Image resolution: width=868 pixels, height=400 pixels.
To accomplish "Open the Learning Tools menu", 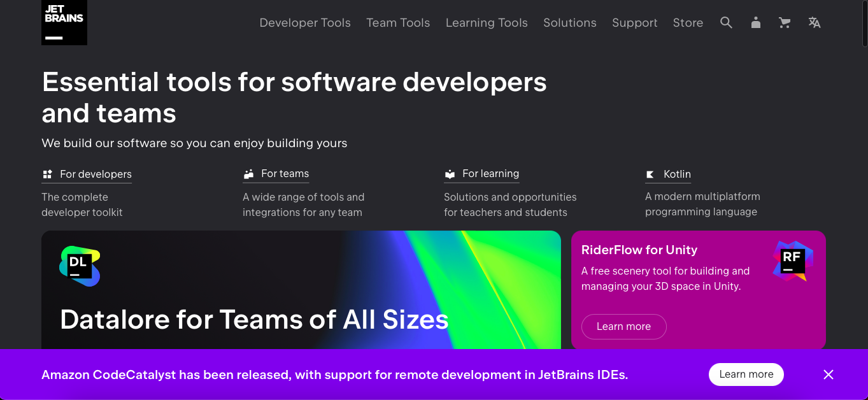I will [487, 22].
